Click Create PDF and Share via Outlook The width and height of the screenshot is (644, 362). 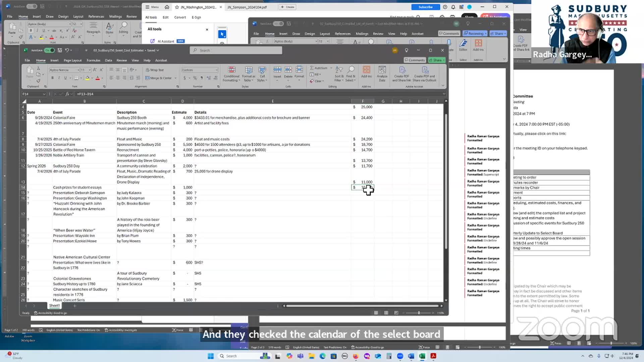pos(424,74)
